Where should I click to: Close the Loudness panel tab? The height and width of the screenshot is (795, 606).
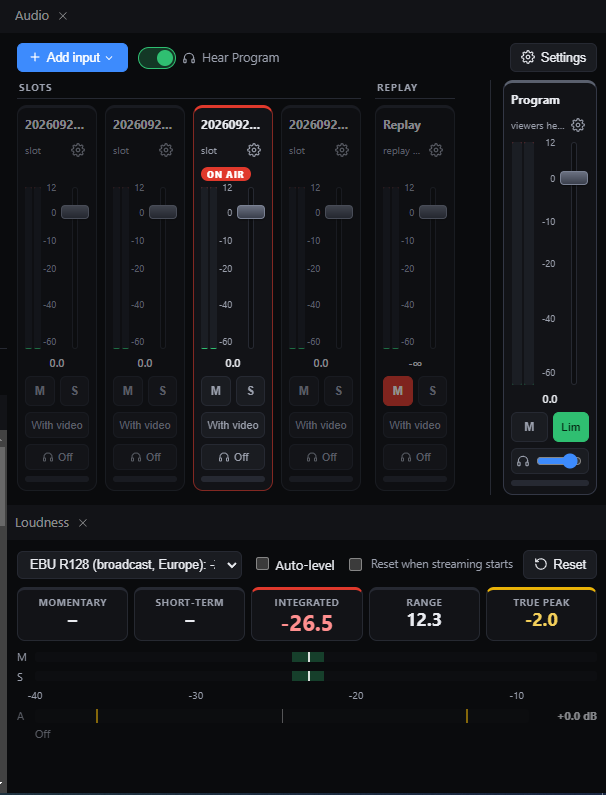83,523
